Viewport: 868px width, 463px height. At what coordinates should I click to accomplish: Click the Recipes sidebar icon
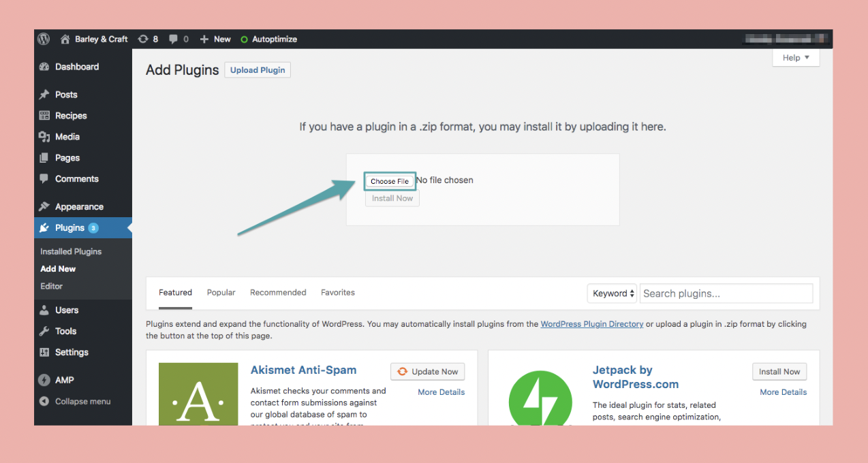point(44,116)
